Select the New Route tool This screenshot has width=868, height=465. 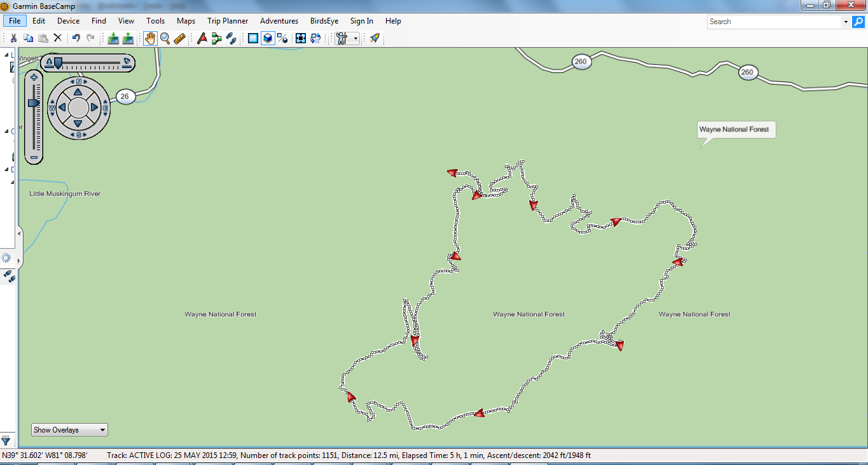click(217, 38)
